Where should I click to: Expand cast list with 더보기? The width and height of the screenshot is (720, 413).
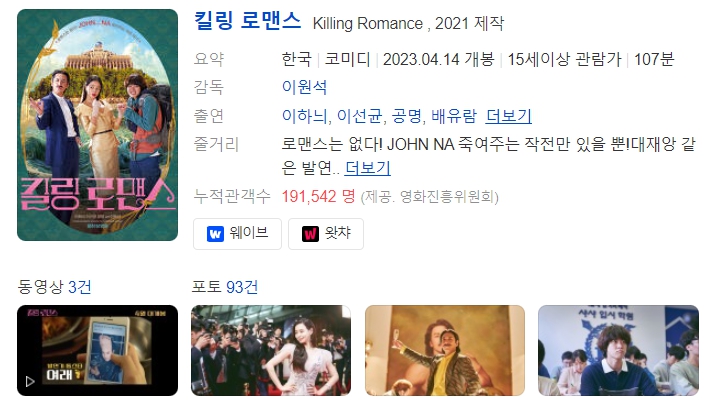(x=509, y=116)
